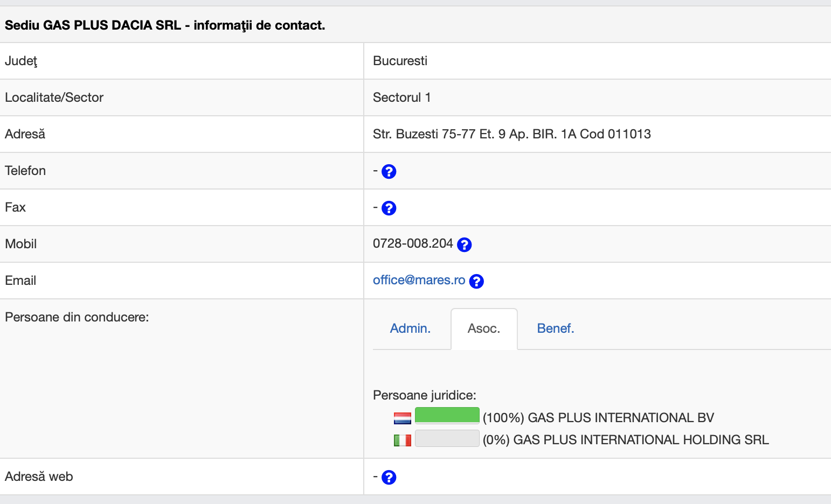Select the Asoc. tab
Viewport: 831px width, 504px height.
(483, 328)
